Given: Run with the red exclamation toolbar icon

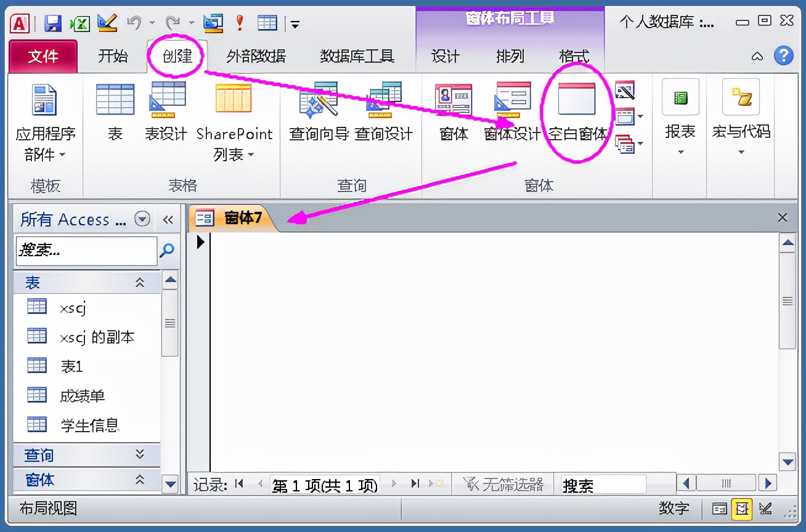Looking at the screenshot, I should click(239, 22).
